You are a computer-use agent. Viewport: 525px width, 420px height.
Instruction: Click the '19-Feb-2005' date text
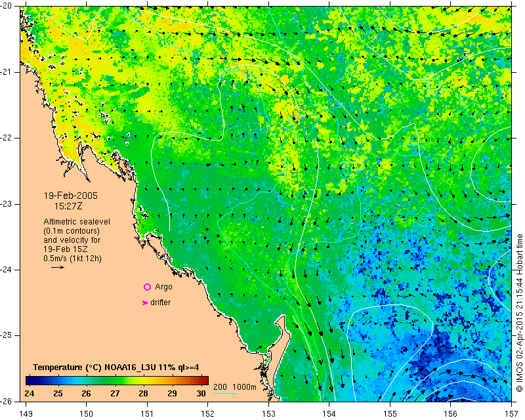click(x=71, y=196)
